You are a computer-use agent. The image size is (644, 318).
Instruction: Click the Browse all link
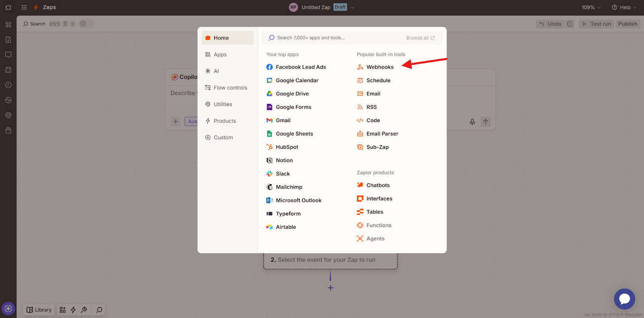coord(421,38)
